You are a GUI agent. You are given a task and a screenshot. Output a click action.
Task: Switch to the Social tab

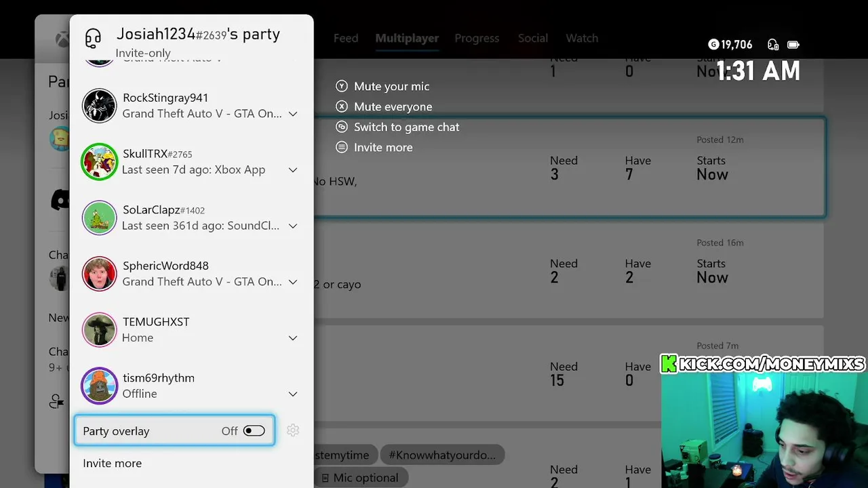tap(533, 38)
